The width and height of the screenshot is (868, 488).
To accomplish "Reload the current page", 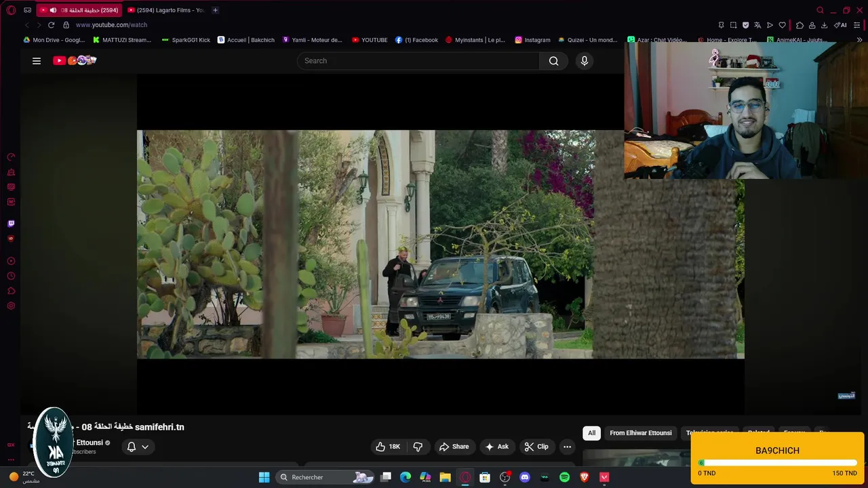I will [51, 25].
